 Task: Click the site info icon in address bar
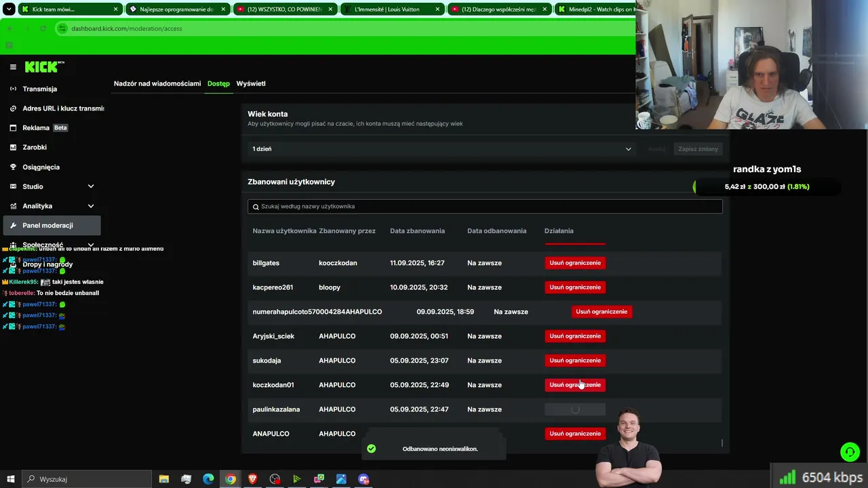pos(62,28)
